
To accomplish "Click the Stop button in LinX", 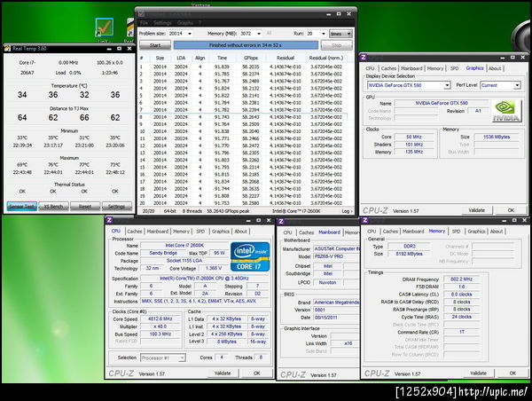I will pos(336,45).
